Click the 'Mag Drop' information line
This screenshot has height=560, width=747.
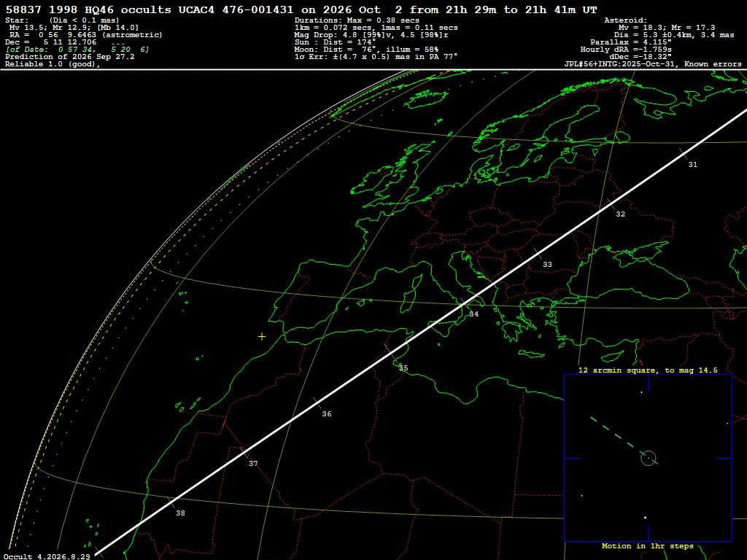pyautogui.click(x=371, y=35)
